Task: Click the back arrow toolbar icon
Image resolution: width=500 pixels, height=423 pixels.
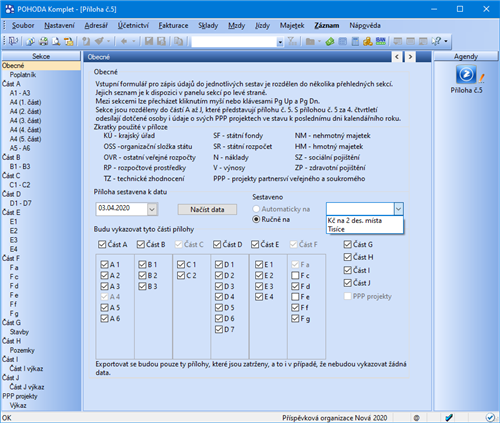Action: 124,41
